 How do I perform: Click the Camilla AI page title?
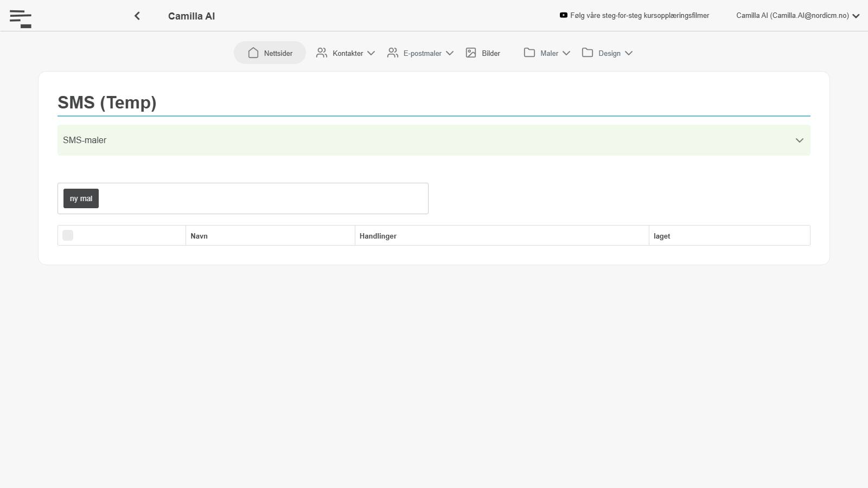tap(192, 16)
